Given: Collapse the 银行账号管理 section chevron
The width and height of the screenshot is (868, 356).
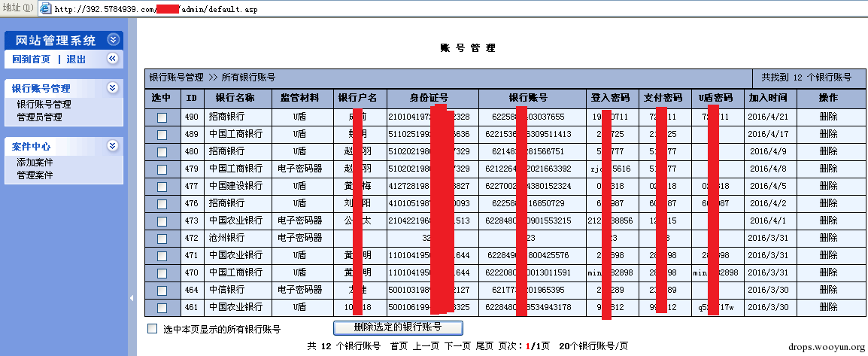Looking at the screenshot, I should click(113, 87).
